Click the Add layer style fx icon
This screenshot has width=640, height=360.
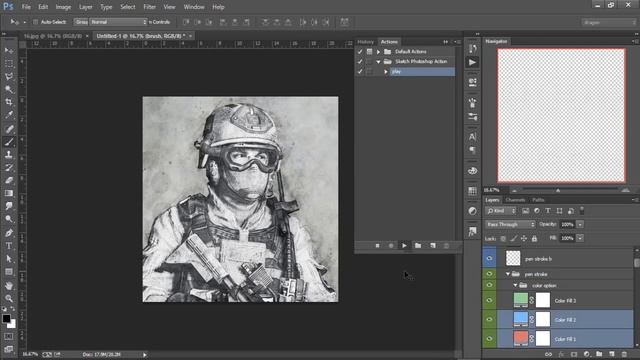(561, 354)
